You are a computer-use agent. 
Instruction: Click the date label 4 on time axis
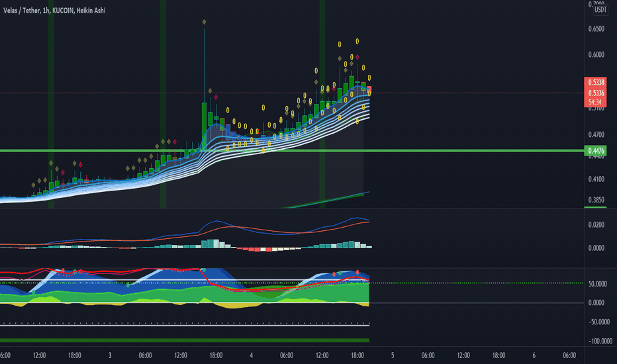(x=251, y=355)
